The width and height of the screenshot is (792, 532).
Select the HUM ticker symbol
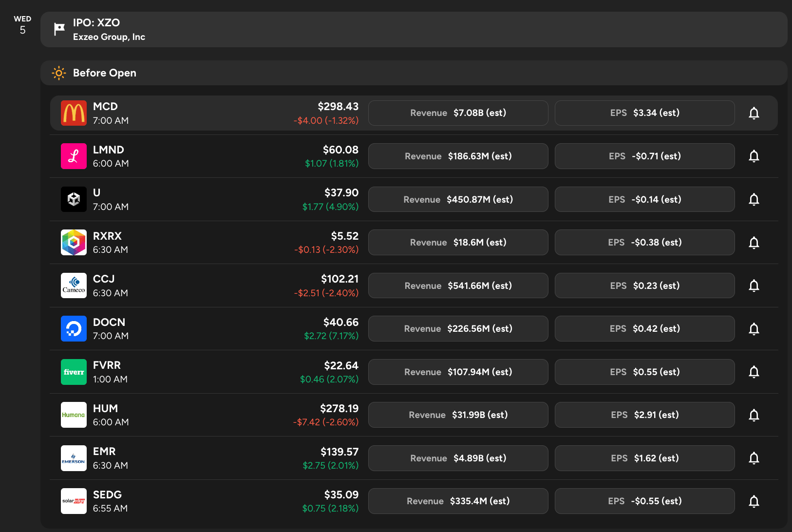(105, 408)
